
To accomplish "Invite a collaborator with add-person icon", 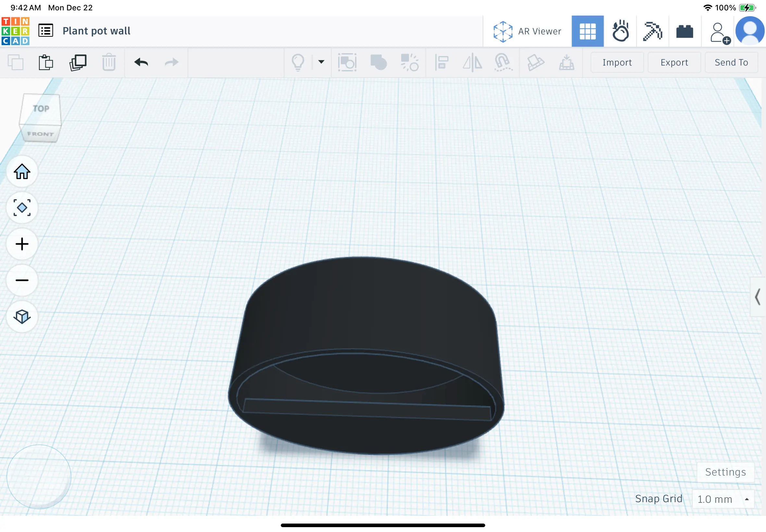I will tap(720, 33).
